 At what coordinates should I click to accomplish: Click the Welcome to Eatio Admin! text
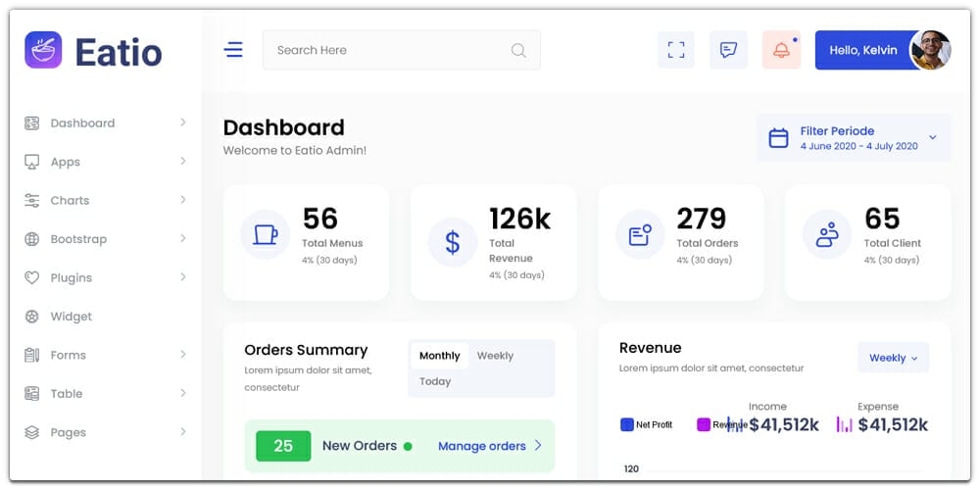294,151
